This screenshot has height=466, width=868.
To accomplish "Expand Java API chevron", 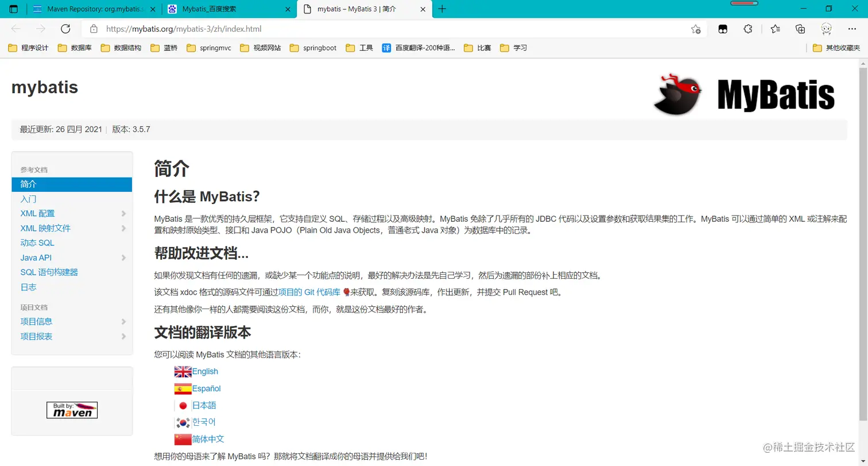I will (123, 258).
